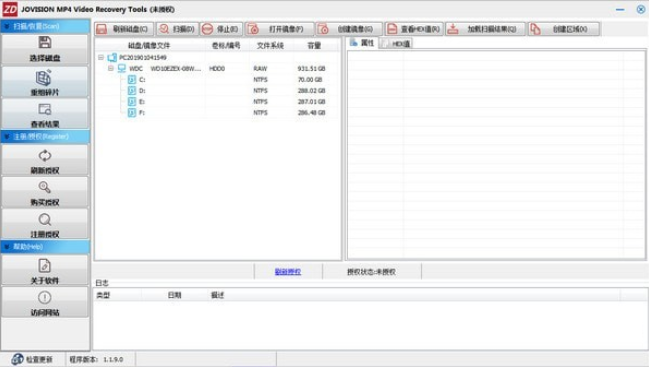This screenshot has width=649, height=367.
Task: Start scanning with the 扫描(D) button
Action: (x=177, y=29)
